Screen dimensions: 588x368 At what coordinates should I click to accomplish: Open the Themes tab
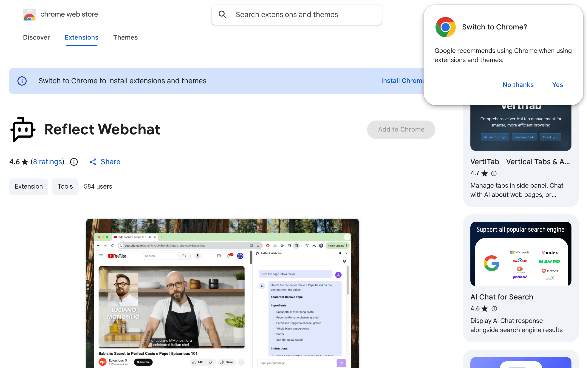coord(125,37)
